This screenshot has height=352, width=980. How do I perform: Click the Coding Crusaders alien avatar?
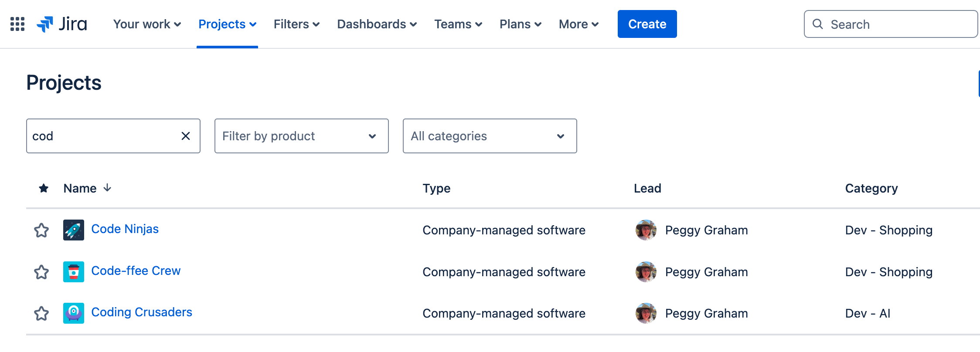(x=74, y=313)
